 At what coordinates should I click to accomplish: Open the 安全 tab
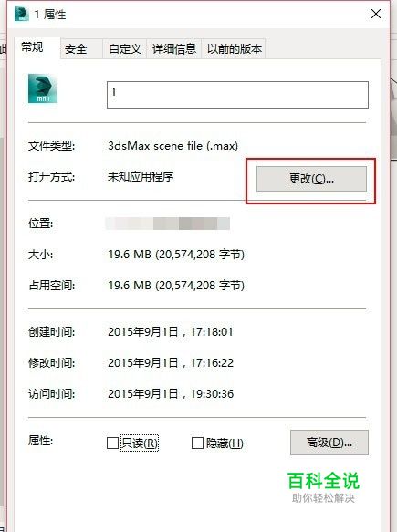tap(76, 49)
